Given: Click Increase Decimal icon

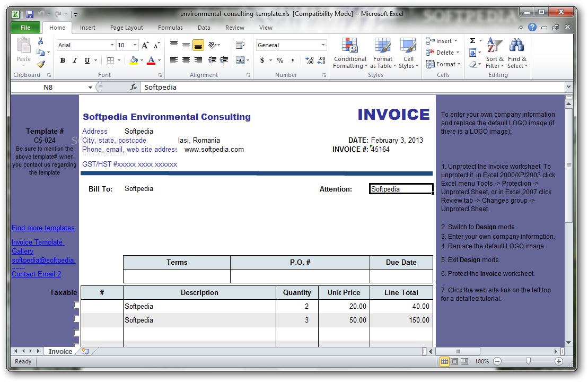Looking at the screenshot, I should 310,60.
